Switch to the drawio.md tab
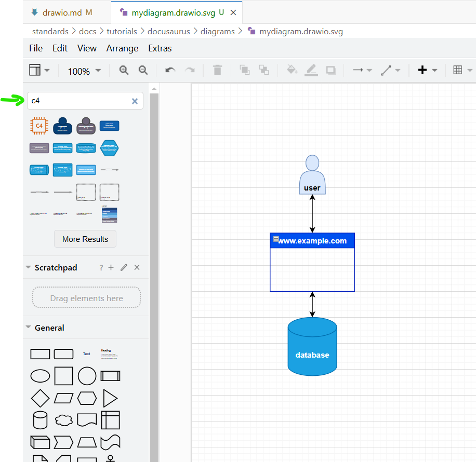The image size is (476, 462). click(x=62, y=12)
